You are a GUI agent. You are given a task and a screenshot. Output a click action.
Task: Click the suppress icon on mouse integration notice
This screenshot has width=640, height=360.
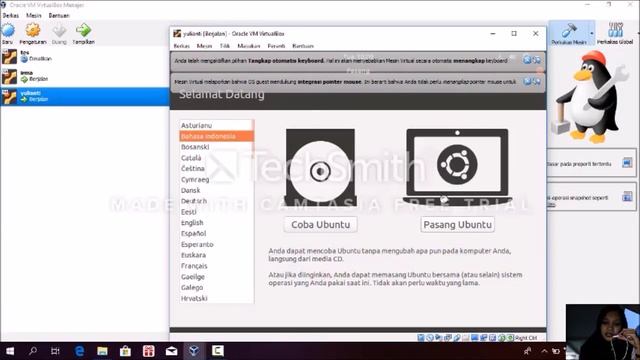click(537, 81)
